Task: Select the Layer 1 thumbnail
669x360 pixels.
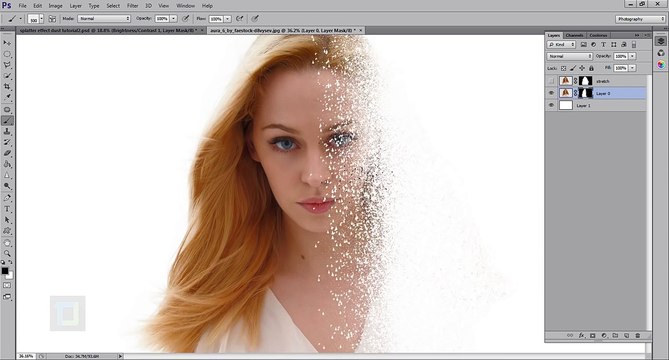Action: pos(566,105)
